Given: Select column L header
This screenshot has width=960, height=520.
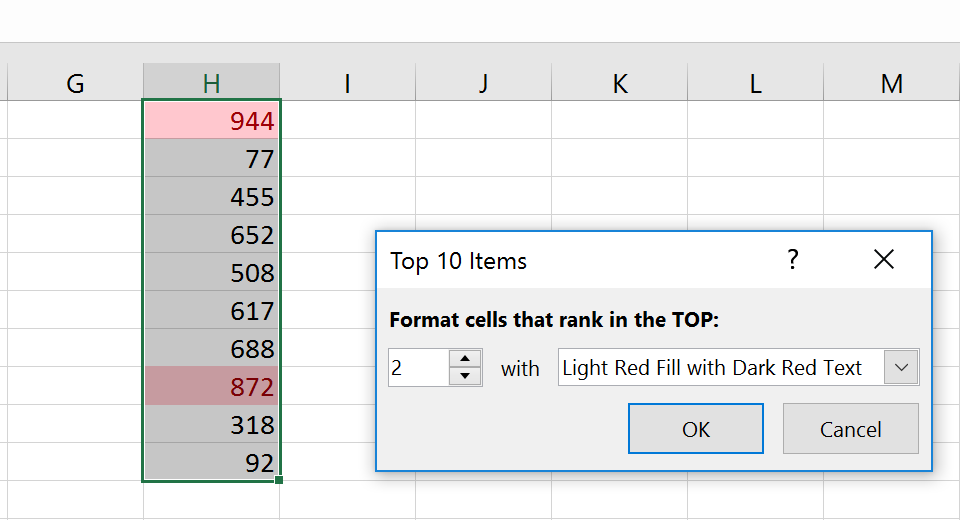Looking at the screenshot, I should 755,84.
